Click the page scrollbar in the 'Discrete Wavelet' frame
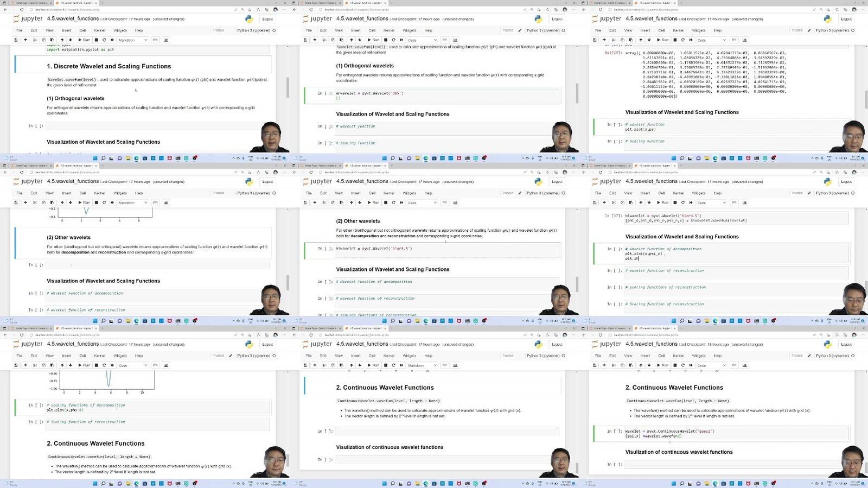This screenshot has height=488, width=868. pyautogui.click(x=287, y=87)
